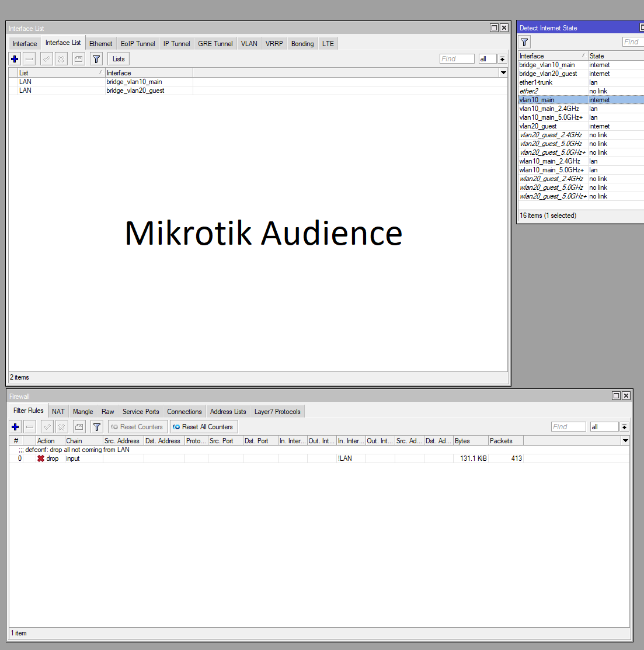This screenshot has width=644, height=650.
Task: Open the Connections tab
Action: click(x=185, y=412)
